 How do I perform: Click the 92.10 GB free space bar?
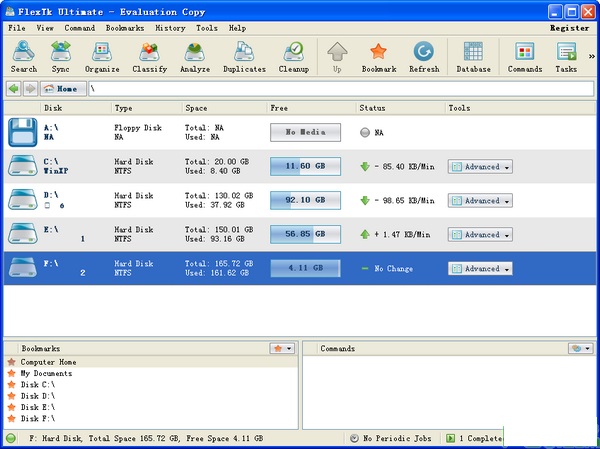pos(305,200)
